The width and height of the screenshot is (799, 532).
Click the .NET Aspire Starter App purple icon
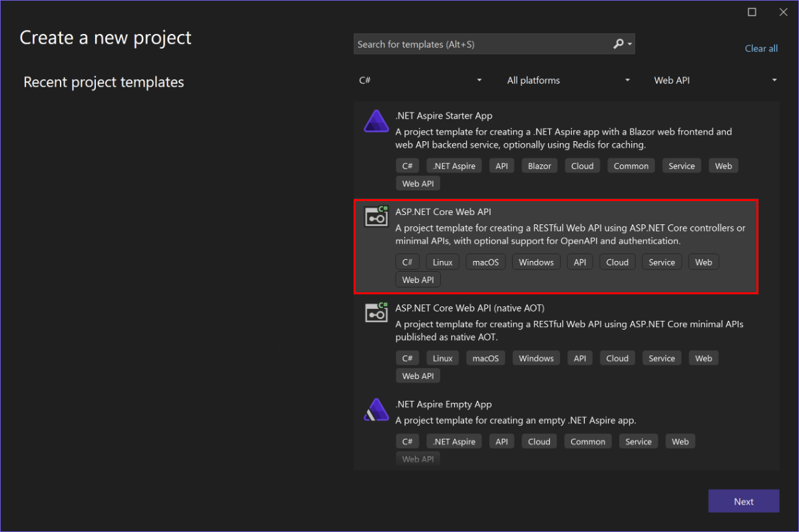(x=376, y=121)
